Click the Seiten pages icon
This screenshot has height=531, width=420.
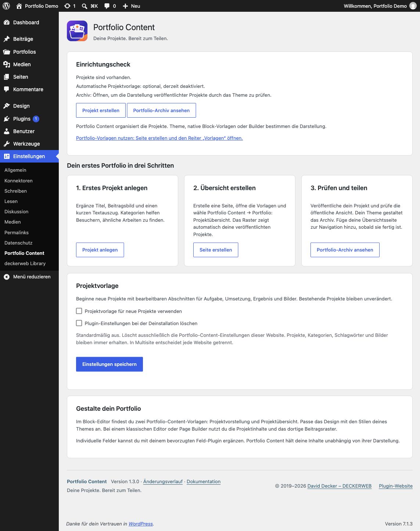point(7,77)
